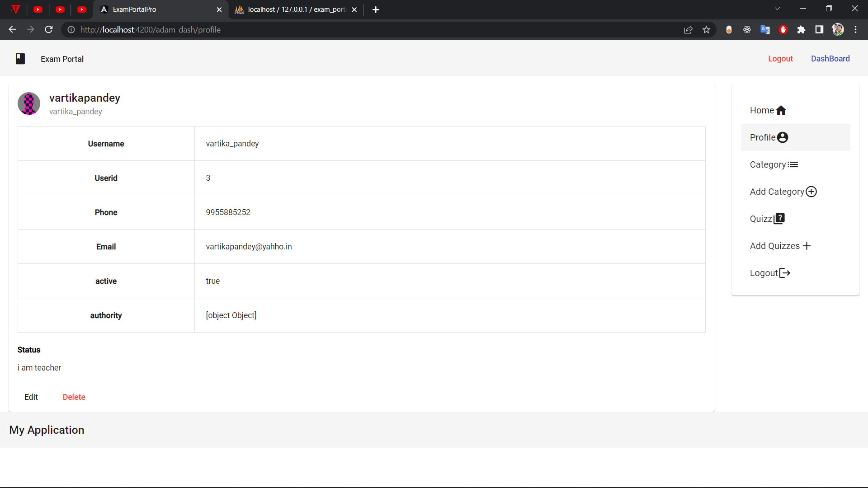This screenshot has width=868, height=488.
Task: Bookmark this page with star icon
Action: (x=706, y=30)
